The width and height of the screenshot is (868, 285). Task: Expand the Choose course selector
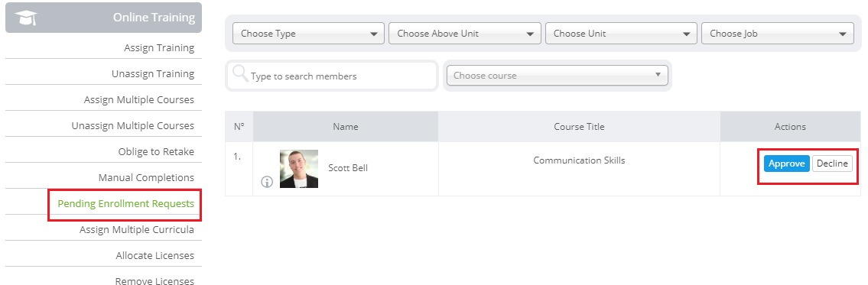coord(558,76)
